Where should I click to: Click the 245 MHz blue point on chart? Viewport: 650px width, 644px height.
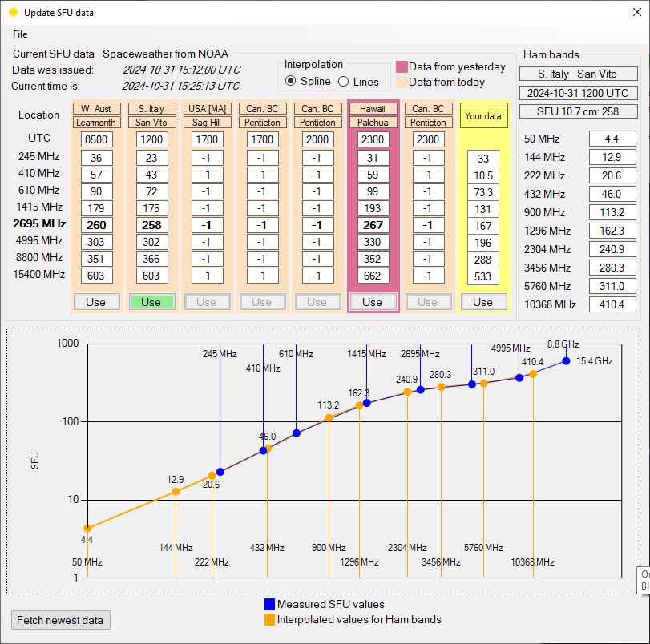[220, 472]
